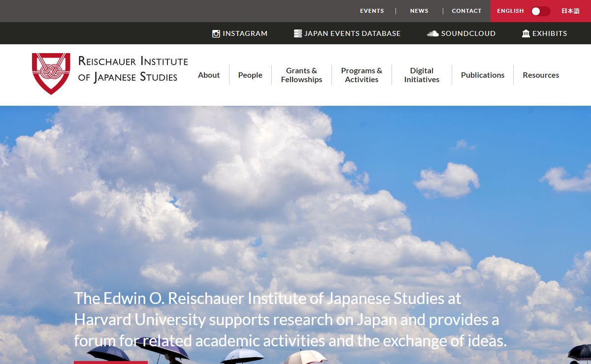Open the Digital Initiatives menu
Screen dimensions: 591x364
point(422,75)
